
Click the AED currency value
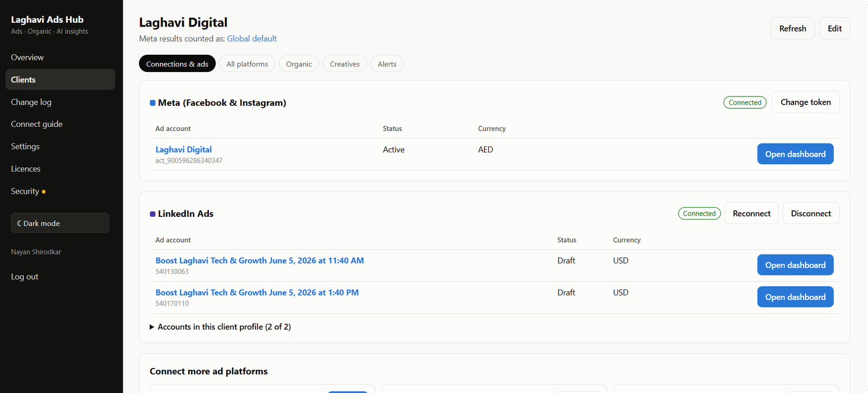tap(486, 150)
